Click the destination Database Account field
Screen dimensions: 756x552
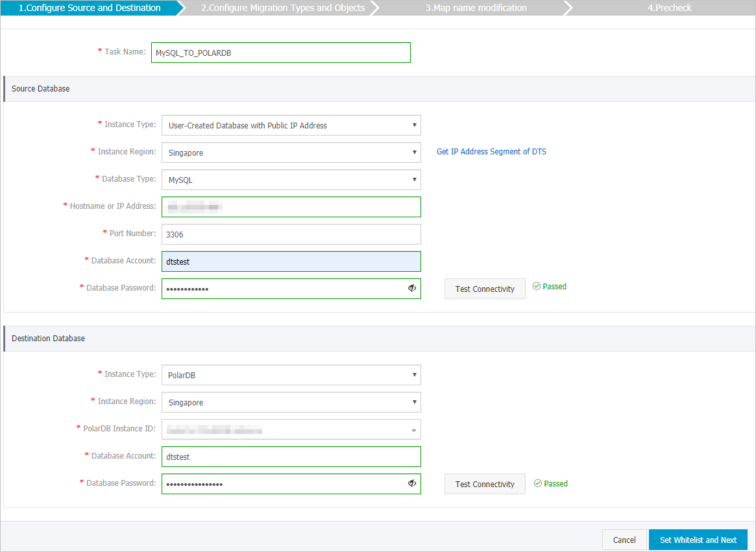pos(291,457)
